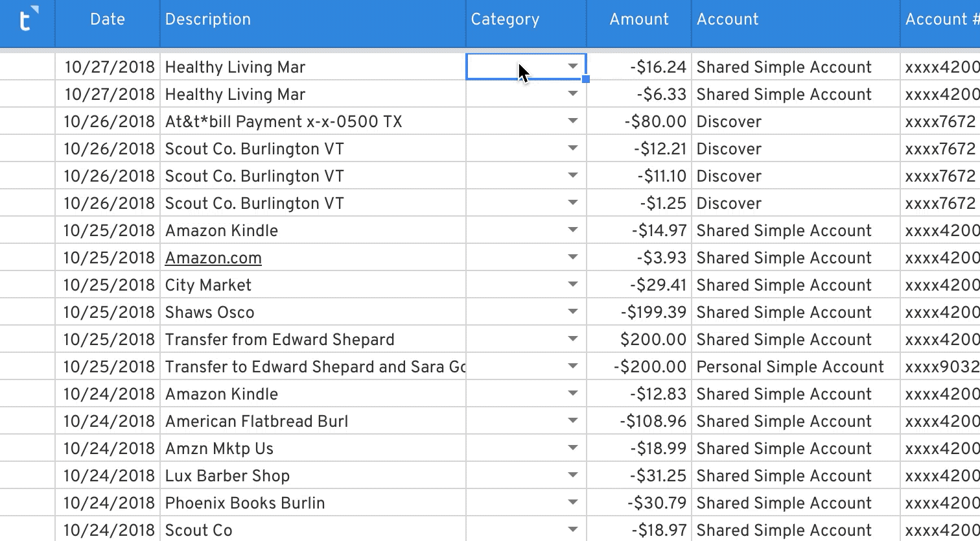Click the -$31.25 amount cell
The image size is (980, 541).
coord(639,475)
